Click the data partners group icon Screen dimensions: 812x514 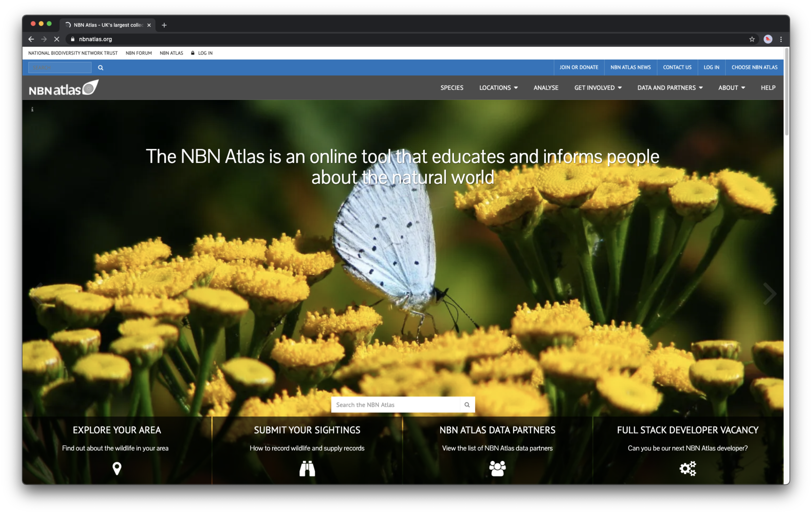tap(497, 468)
